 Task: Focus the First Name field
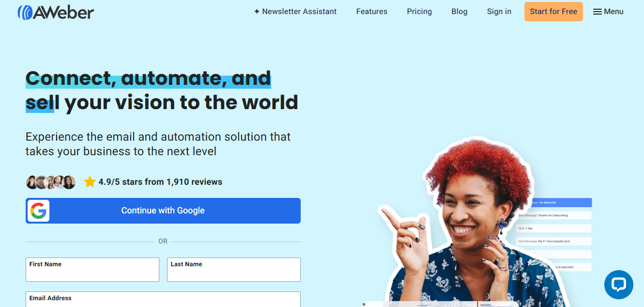pyautogui.click(x=92, y=270)
